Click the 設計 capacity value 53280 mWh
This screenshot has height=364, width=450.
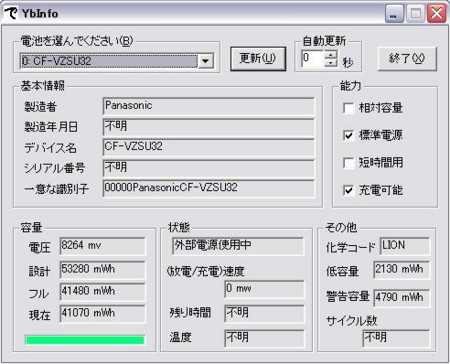(103, 269)
